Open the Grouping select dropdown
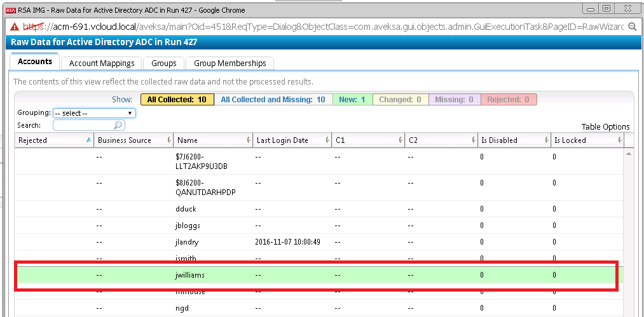644x317 pixels. (94, 113)
